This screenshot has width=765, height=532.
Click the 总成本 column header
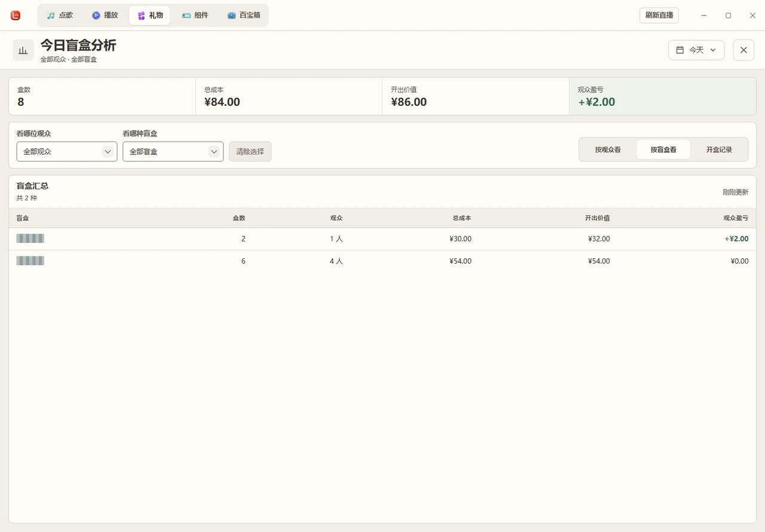(x=462, y=218)
